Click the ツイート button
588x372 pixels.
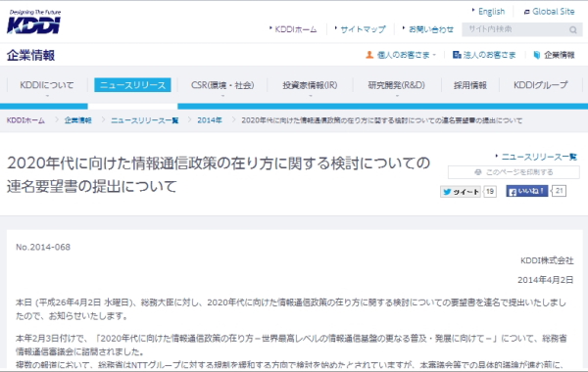pyautogui.click(x=461, y=192)
